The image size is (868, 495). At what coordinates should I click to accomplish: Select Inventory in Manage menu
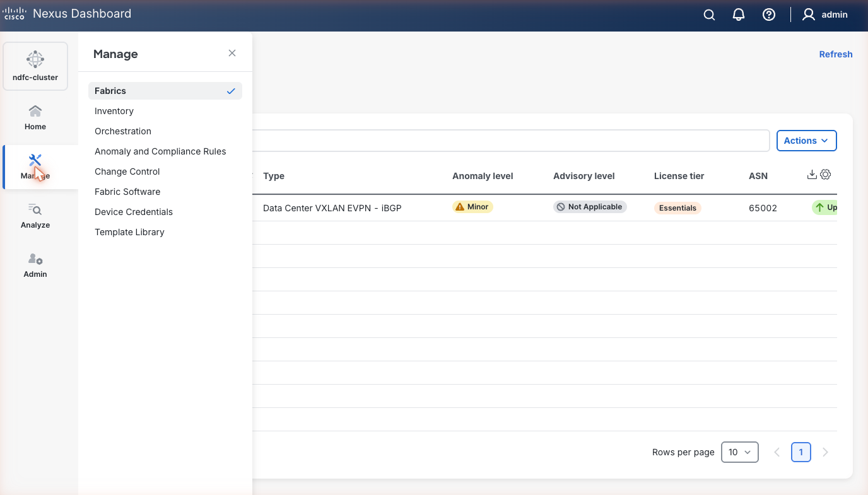point(114,111)
